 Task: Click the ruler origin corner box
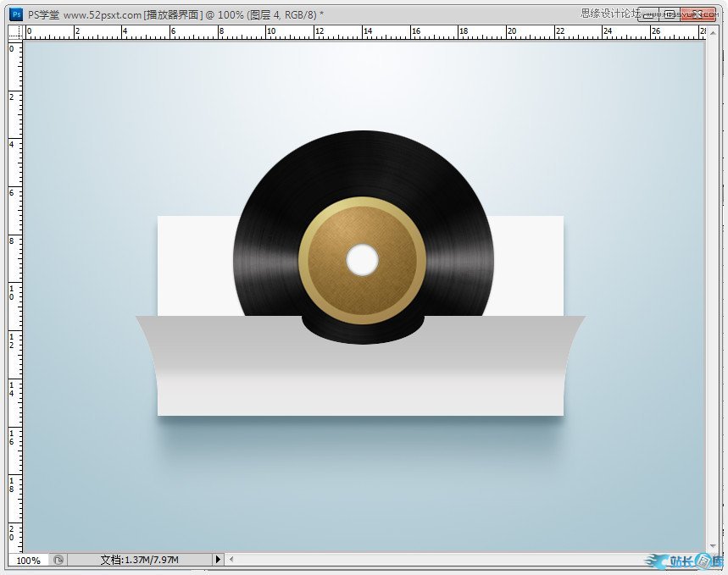coord(14,32)
